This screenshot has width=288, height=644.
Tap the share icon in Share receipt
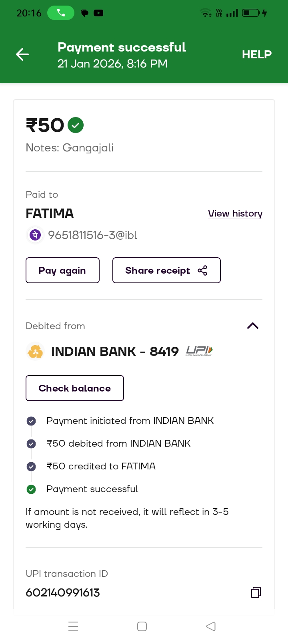pyautogui.click(x=202, y=270)
